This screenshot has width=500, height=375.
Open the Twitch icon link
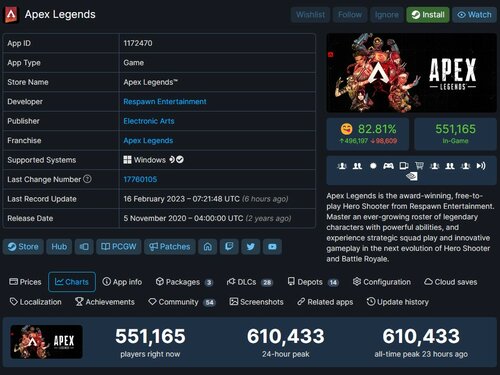click(x=229, y=247)
